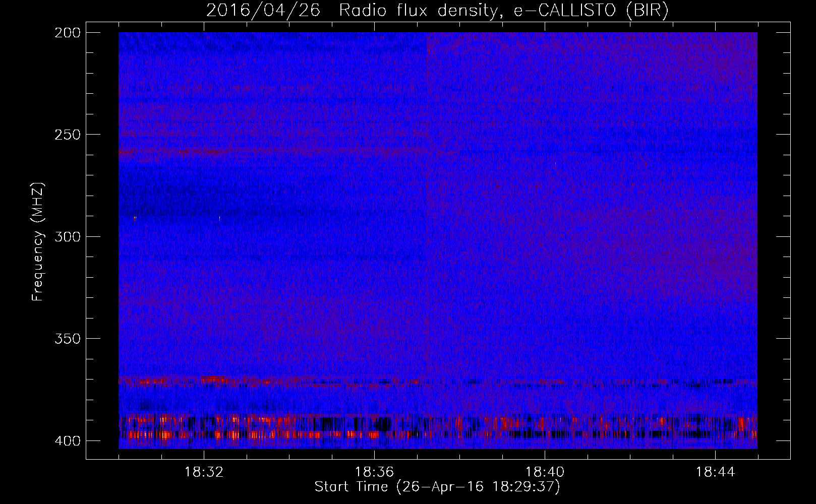The height and width of the screenshot is (504, 816).
Task: Select the "Frequency (MHZ)" axis label
Action: (38, 241)
